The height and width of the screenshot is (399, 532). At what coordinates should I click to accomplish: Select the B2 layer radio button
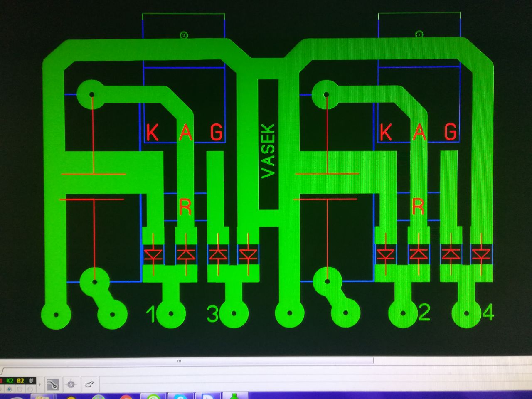[20, 389]
